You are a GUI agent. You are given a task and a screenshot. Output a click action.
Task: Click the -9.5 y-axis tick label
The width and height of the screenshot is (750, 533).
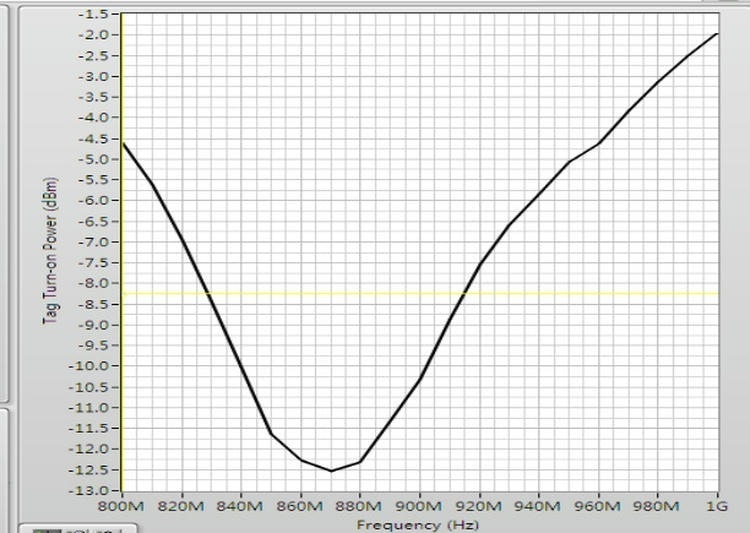point(94,345)
